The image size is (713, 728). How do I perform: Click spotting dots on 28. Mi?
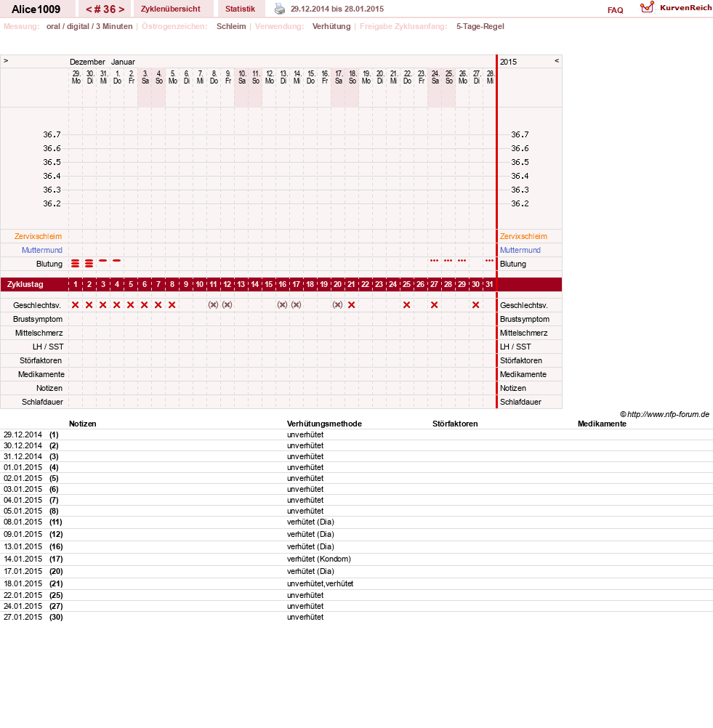pos(490,260)
